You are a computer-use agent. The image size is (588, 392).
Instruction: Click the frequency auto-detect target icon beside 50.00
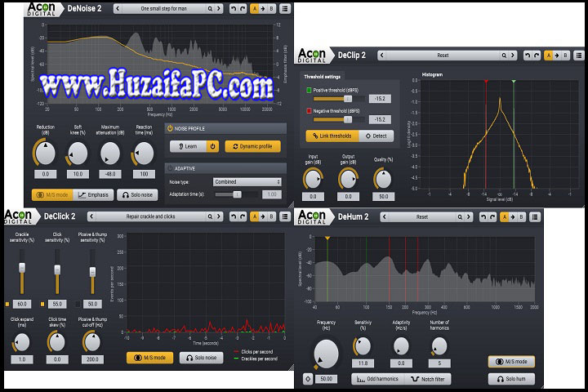coord(308,379)
